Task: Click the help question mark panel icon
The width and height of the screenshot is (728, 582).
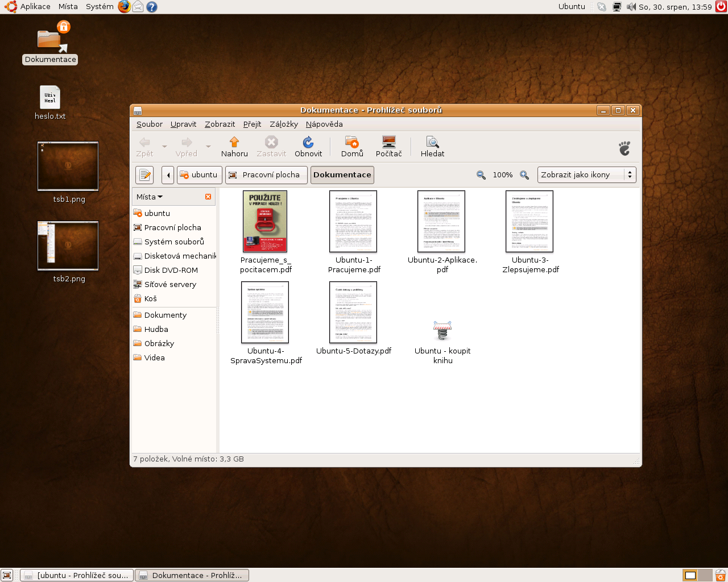Action: coord(151,7)
